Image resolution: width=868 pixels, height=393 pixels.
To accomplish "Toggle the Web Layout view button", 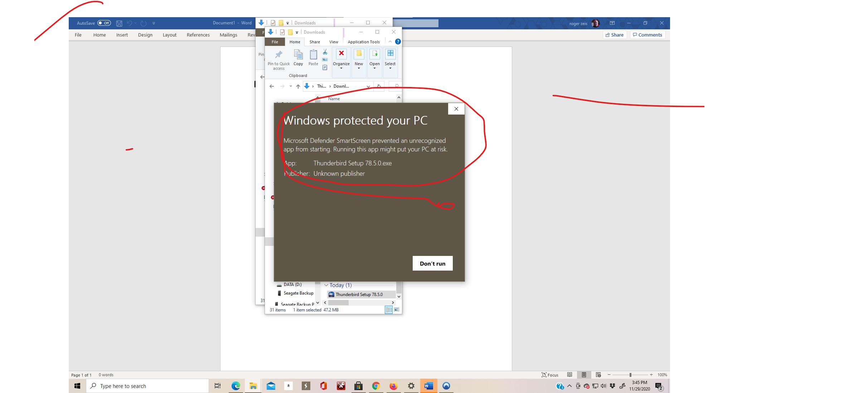I will (x=598, y=375).
